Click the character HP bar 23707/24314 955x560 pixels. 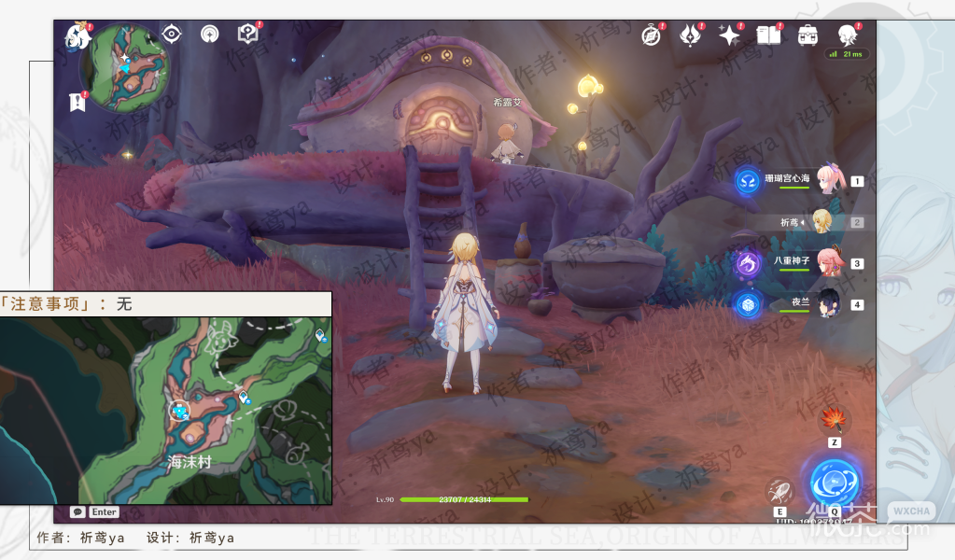(x=464, y=499)
